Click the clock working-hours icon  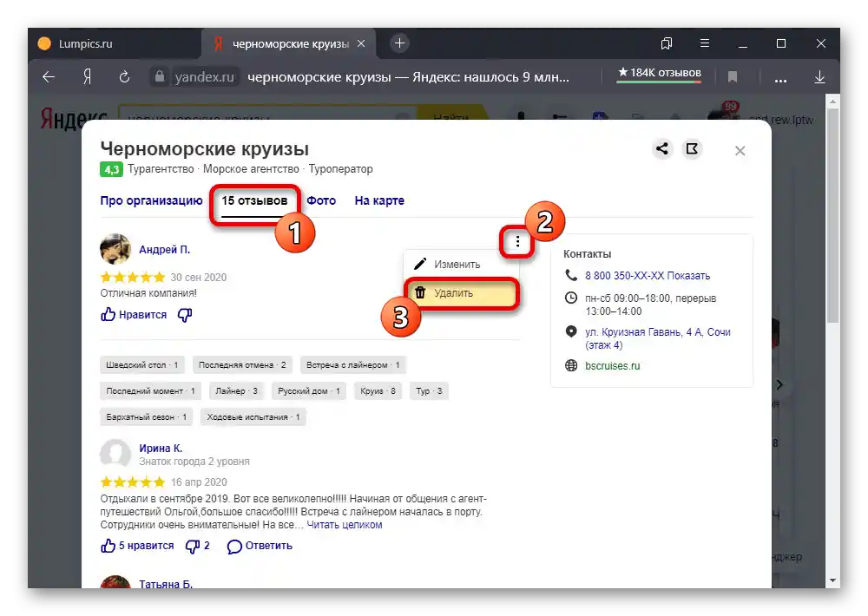[x=571, y=298]
